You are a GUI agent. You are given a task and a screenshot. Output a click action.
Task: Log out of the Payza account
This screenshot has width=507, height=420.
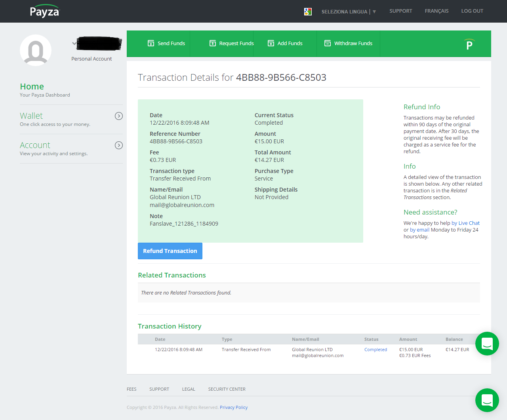coord(472,11)
